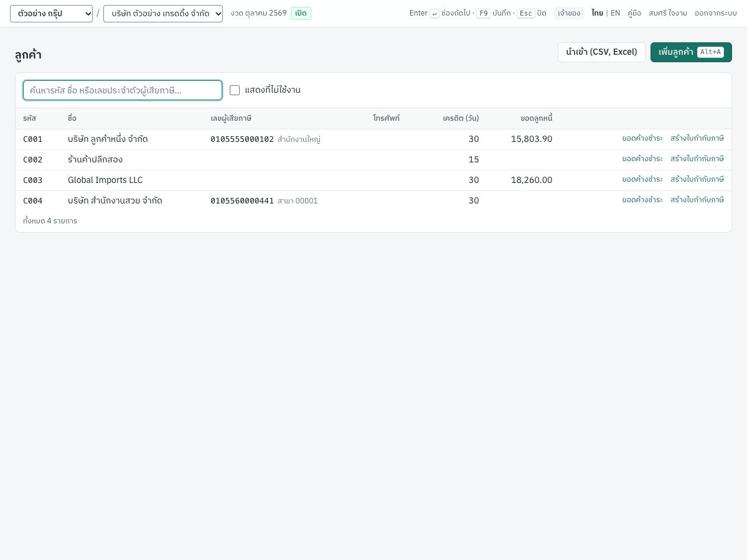Click นำเข้า (CSV, Excel) button
The height and width of the screenshot is (560, 747).
[601, 52]
